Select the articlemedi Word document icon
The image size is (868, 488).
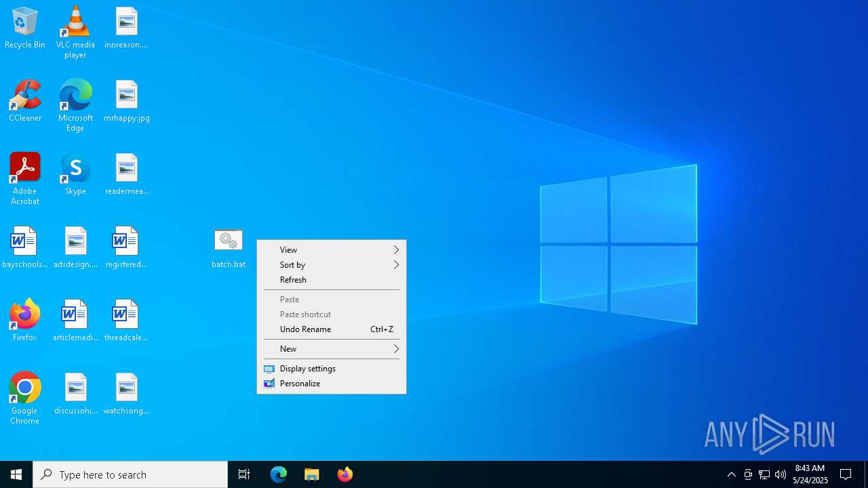tap(75, 321)
